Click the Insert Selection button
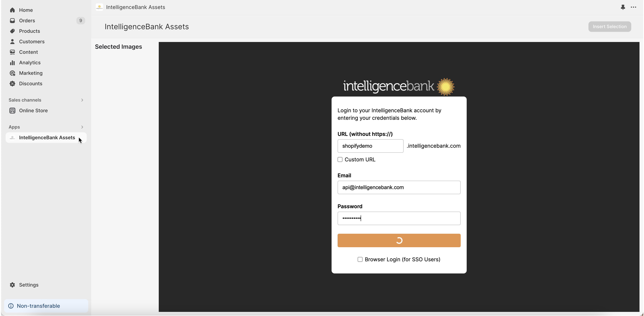Viewport: 644px width, 316px height. pyautogui.click(x=609, y=26)
